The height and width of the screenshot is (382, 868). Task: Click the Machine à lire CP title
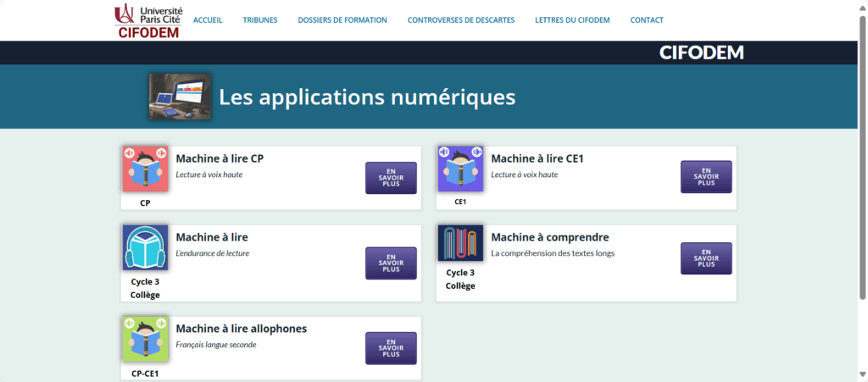(x=220, y=158)
